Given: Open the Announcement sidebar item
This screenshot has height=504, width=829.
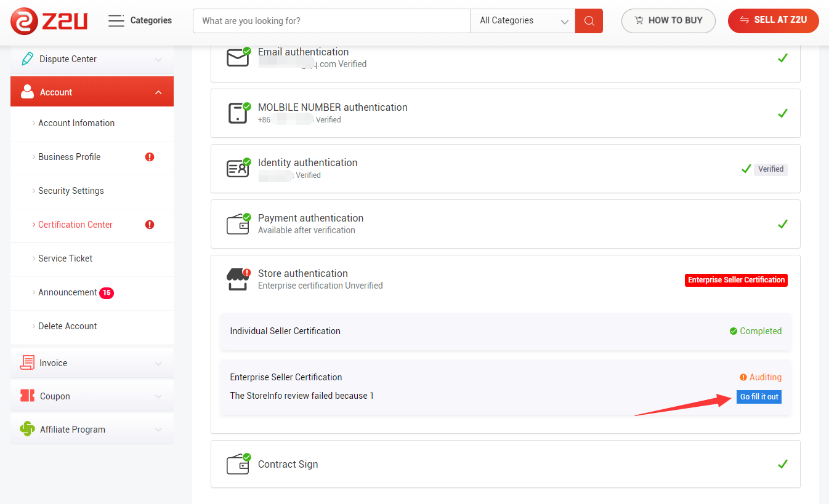Looking at the screenshot, I should pyautogui.click(x=68, y=292).
